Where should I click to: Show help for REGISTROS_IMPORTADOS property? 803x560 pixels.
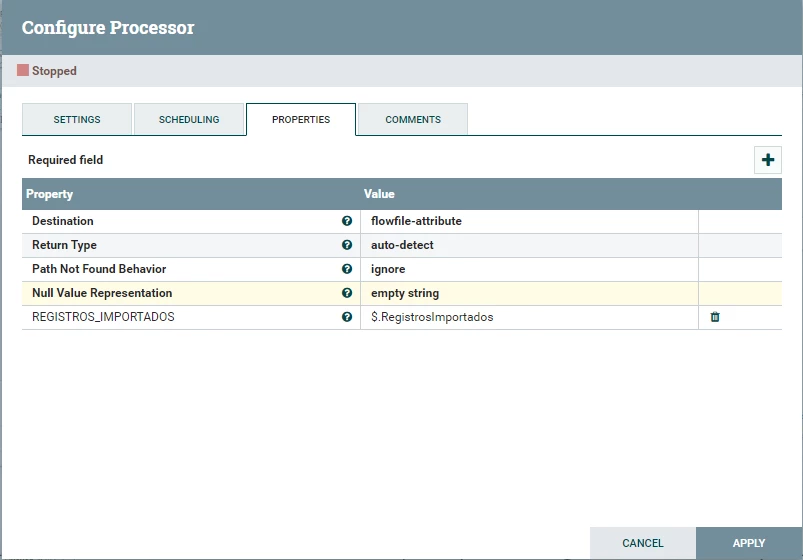tap(347, 317)
